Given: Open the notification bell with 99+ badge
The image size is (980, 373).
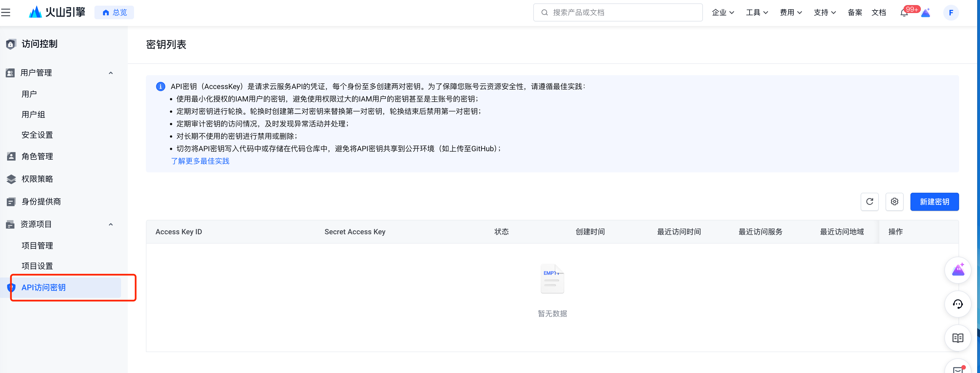Looking at the screenshot, I should [x=904, y=13].
